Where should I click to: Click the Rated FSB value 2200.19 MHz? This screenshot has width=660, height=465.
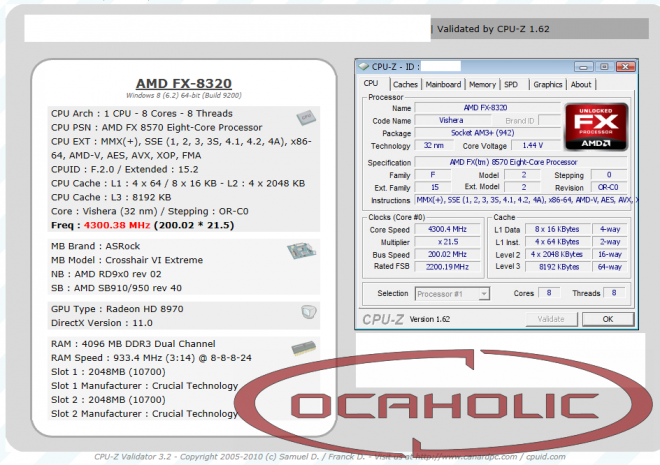(447, 267)
